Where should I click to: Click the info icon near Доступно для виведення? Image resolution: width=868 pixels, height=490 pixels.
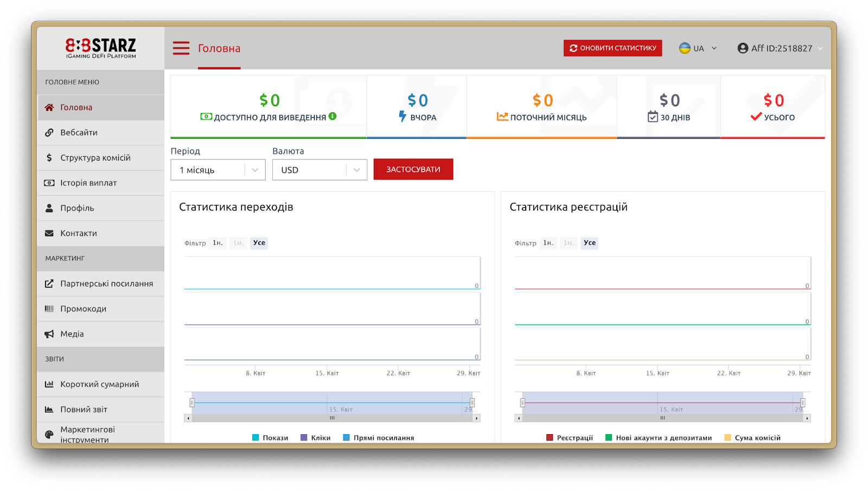[333, 116]
